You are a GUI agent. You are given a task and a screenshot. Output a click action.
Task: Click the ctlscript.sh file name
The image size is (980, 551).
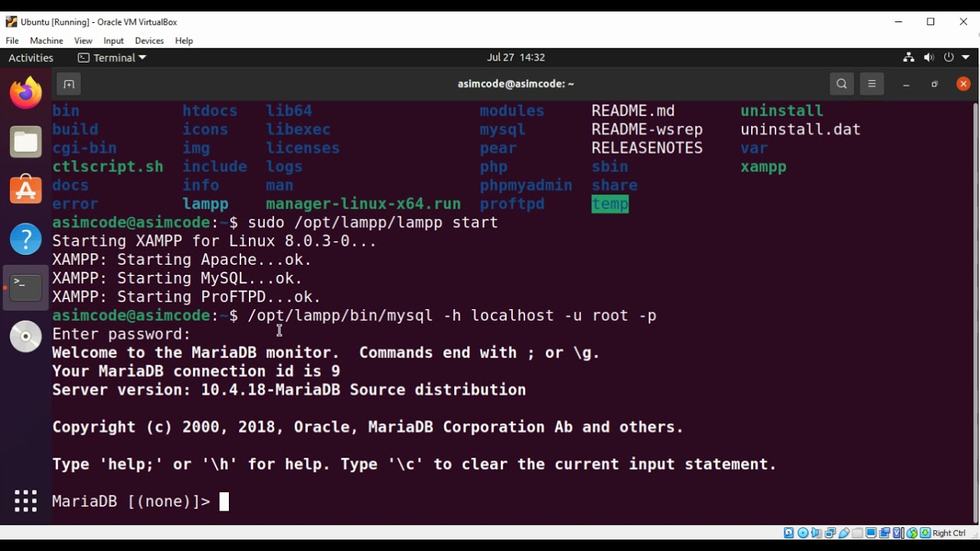pos(108,167)
